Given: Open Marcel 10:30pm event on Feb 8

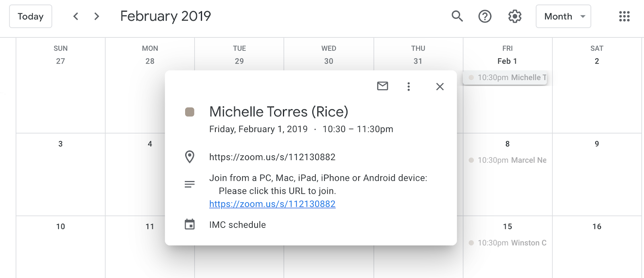Looking at the screenshot, I should tap(508, 160).
